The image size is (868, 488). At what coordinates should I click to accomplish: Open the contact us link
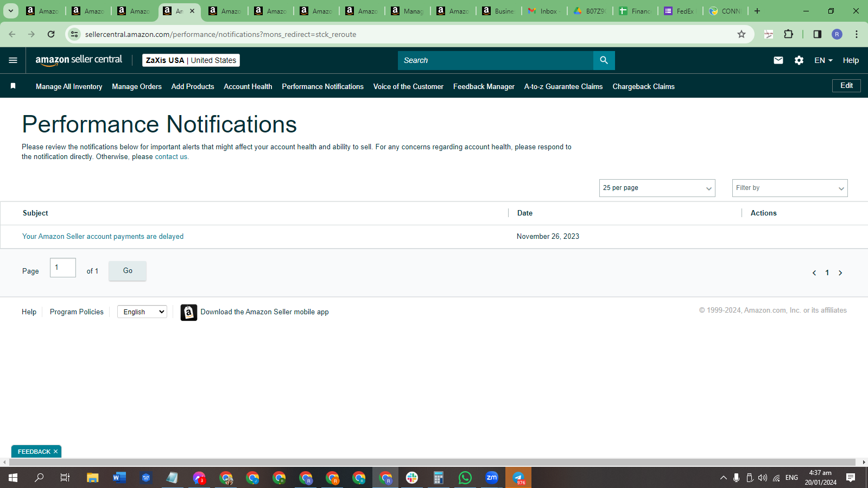pyautogui.click(x=171, y=157)
